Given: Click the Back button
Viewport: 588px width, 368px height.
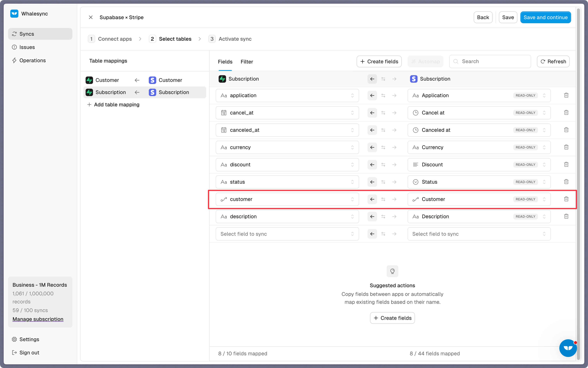Looking at the screenshot, I should [x=483, y=17].
